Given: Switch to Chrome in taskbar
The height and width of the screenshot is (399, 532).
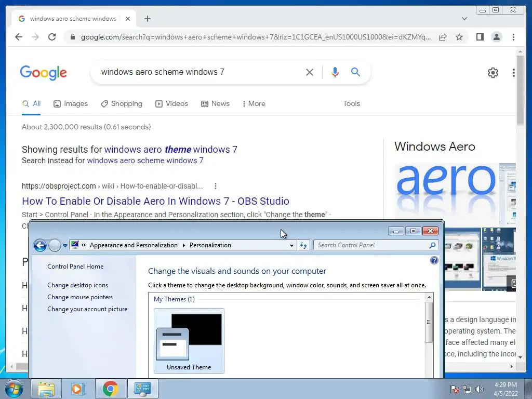Looking at the screenshot, I should click(x=110, y=389).
